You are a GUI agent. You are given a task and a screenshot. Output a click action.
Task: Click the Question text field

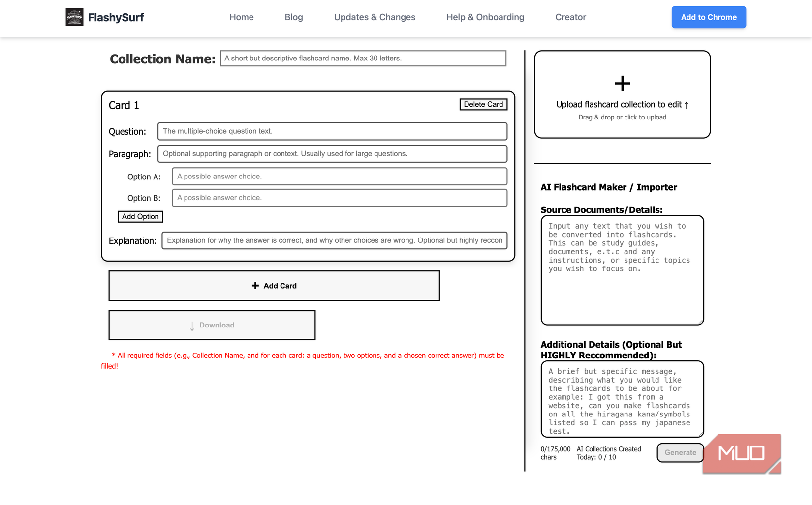click(332, 131)
